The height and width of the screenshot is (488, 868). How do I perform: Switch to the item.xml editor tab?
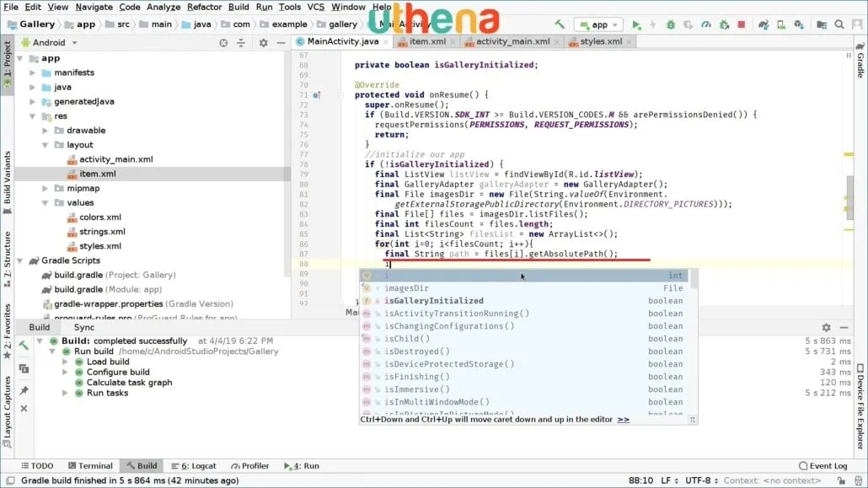click(426, 41)
